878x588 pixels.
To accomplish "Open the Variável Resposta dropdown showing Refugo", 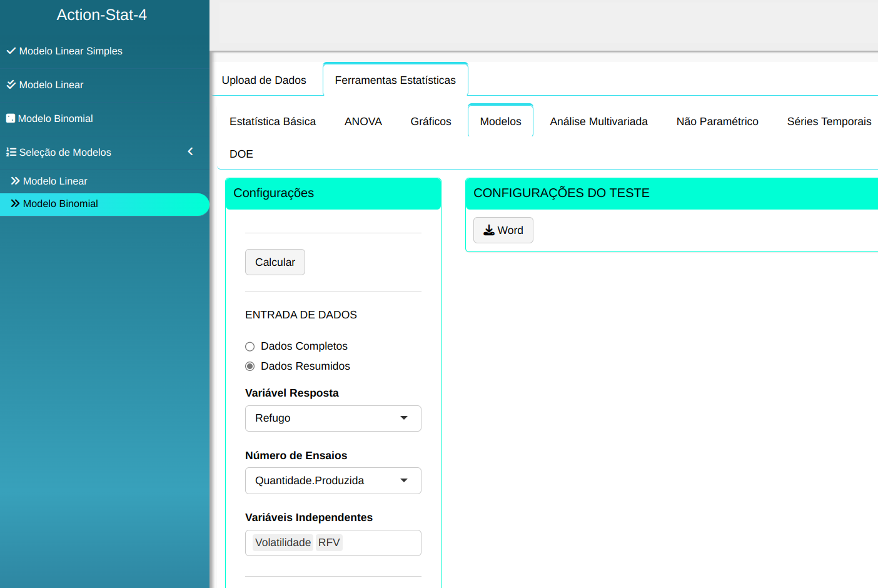I will pyautogui.click(x=333, y=418).
